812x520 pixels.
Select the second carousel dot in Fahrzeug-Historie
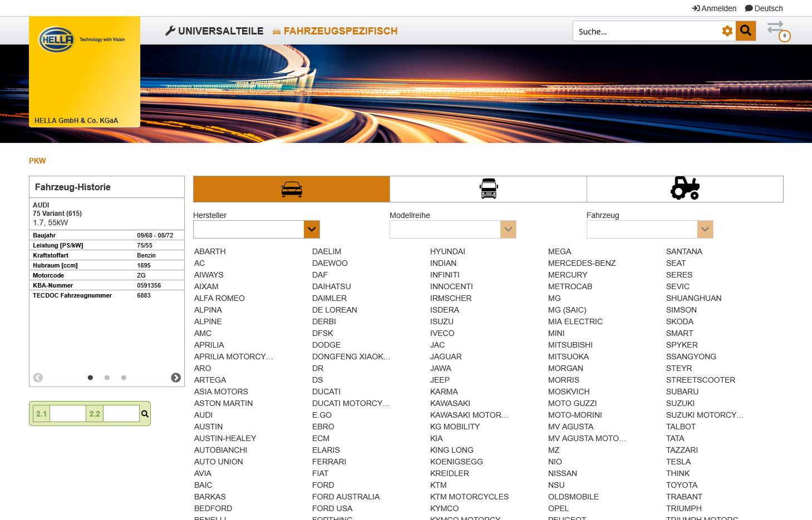(107, 378)
